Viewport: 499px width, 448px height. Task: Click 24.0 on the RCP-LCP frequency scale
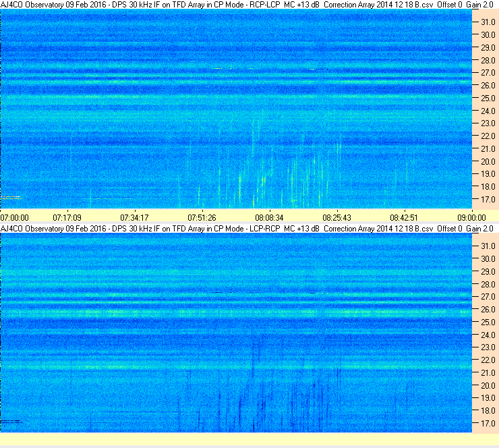[x=488, y=111]
